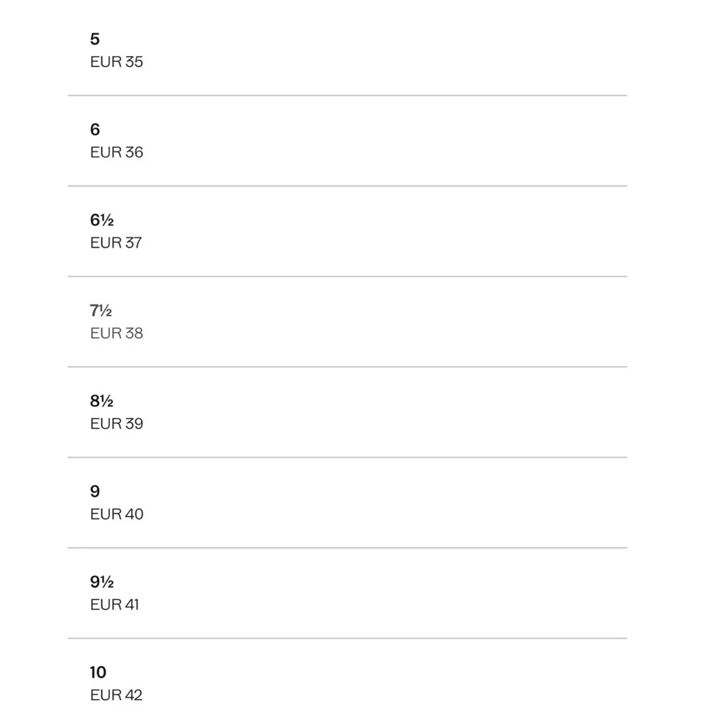The image size is (728, 728).
Task: Pick size 9½ from the list
Action: pyautogui.click(x=101, y=582)
